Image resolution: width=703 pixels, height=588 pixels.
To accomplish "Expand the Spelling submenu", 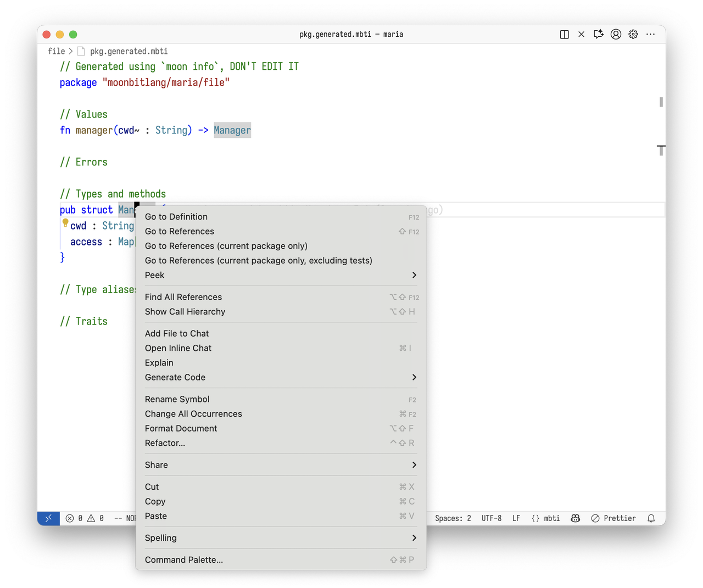I will [x=281, y=538].
